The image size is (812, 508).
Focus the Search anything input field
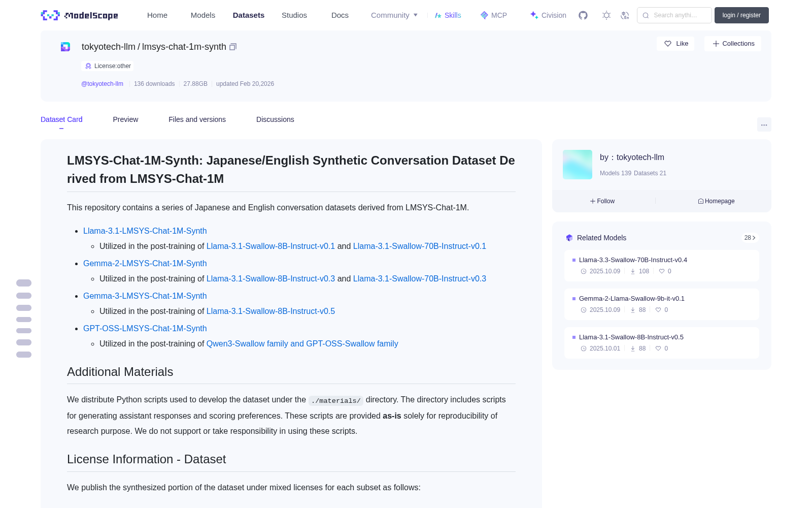674,15
